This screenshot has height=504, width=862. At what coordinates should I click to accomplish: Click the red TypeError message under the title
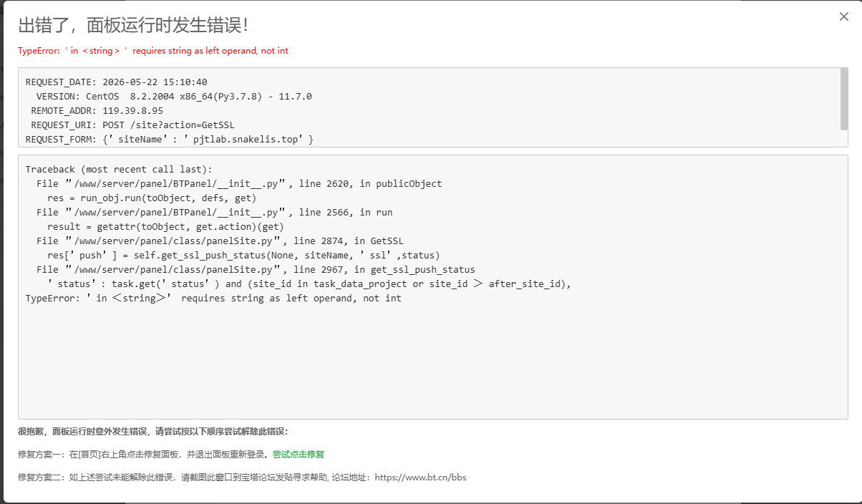click(153, 51)
